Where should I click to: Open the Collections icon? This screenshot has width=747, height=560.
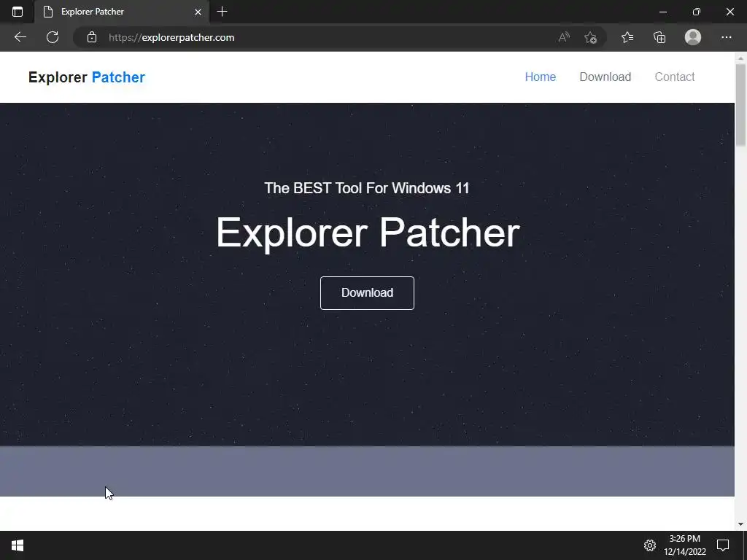pyautogui.click(x=659, y=37)
